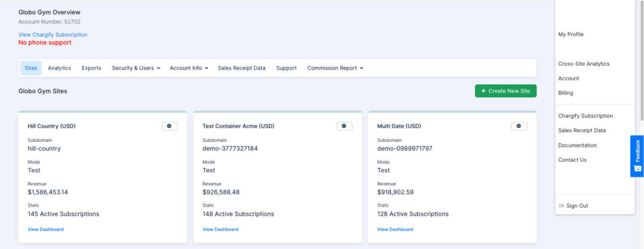Viewport: 644px width, 249px height.
Task: Go to Sales Receipt Data tab
Action: click(242, 68)
